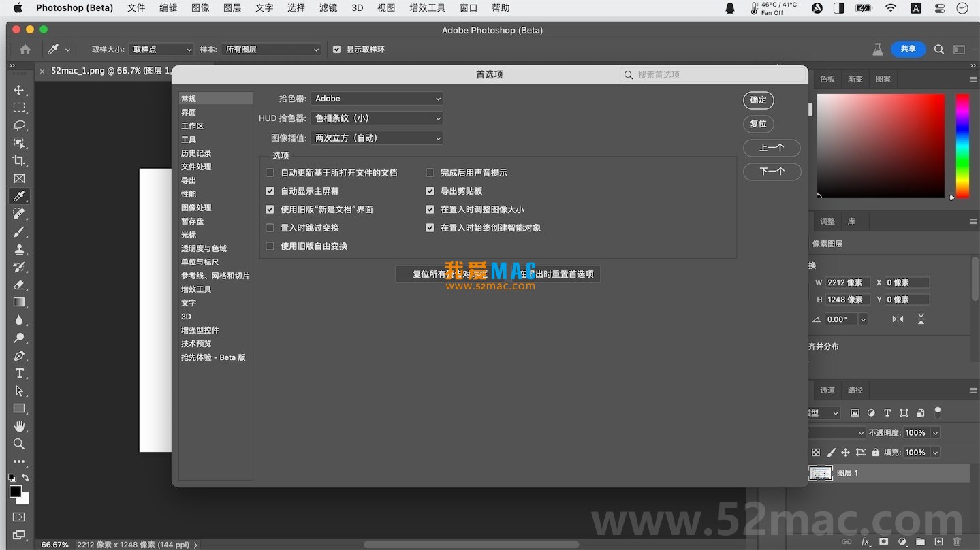This screenshot has width=980, height=550.
Task: Delete layer with trash icon
Action: pyautogui.click(x=957, y=542)
